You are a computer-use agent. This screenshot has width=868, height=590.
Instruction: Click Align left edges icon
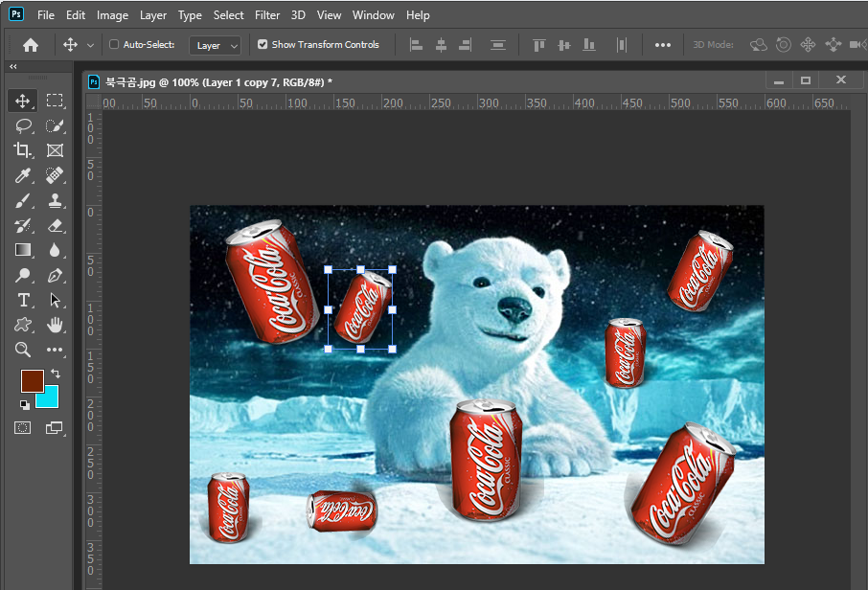tap(416, 45)
